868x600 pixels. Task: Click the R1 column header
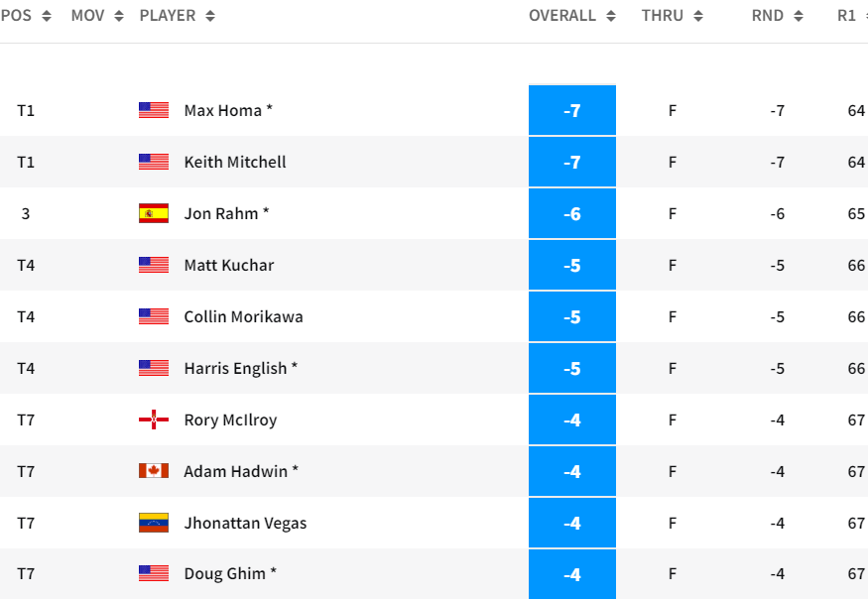tap(847, 16)
